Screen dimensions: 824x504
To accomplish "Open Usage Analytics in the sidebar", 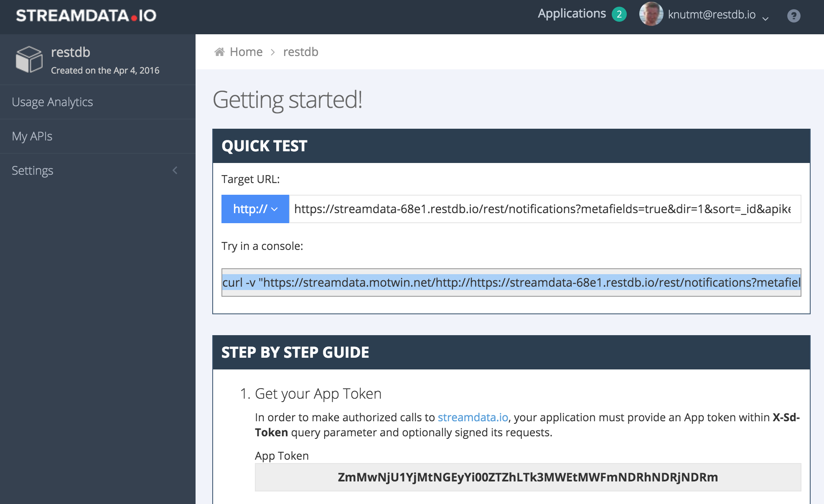I will pyautogui.click(x=98, y=102).
